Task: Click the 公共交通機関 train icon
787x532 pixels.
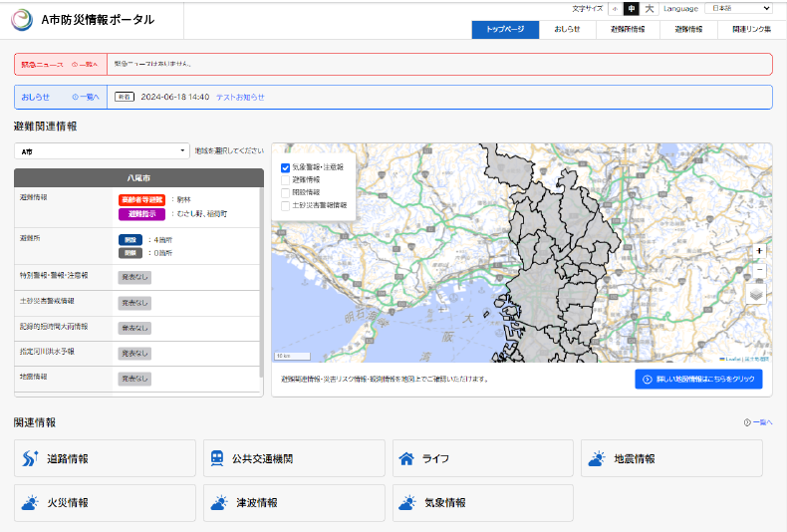Action: [217, 458]
